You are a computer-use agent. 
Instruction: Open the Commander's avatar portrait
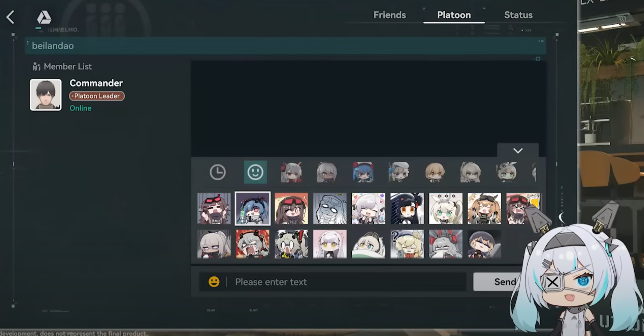tap(46, 95)
